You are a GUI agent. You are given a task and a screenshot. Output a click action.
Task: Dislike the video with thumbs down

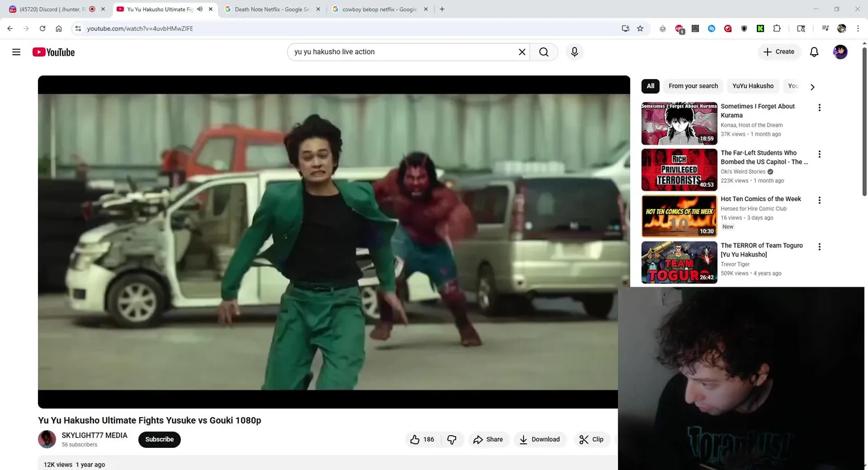click(452, 439)
